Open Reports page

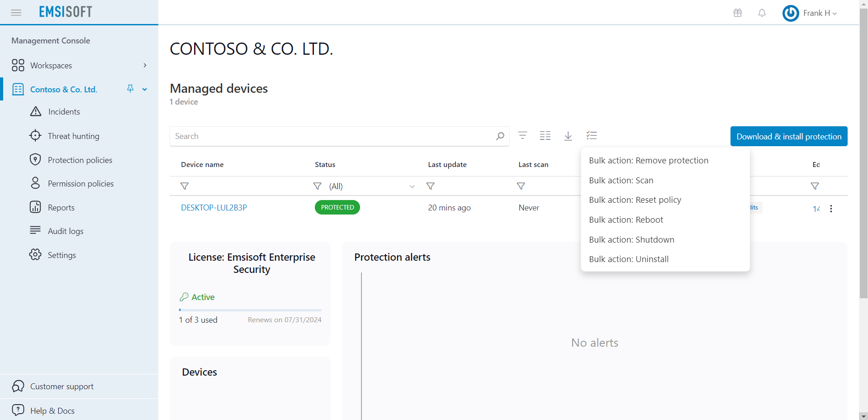tap(61, 208)
